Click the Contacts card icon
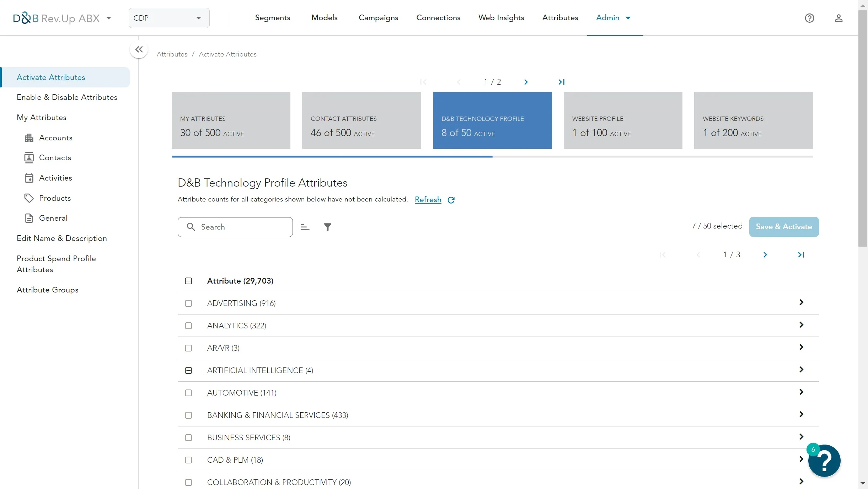 tap(29, 158)
